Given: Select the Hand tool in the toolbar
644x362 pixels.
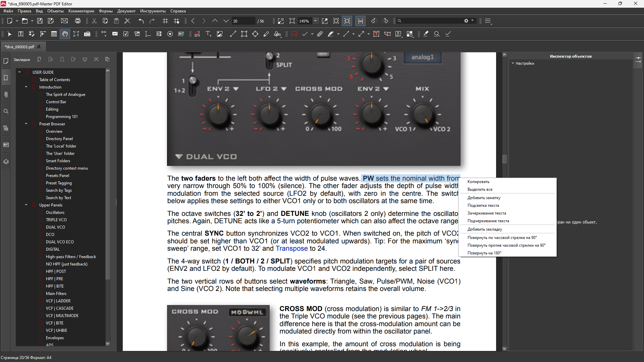Looking at the screenshot, I should [x=65, y=34].
